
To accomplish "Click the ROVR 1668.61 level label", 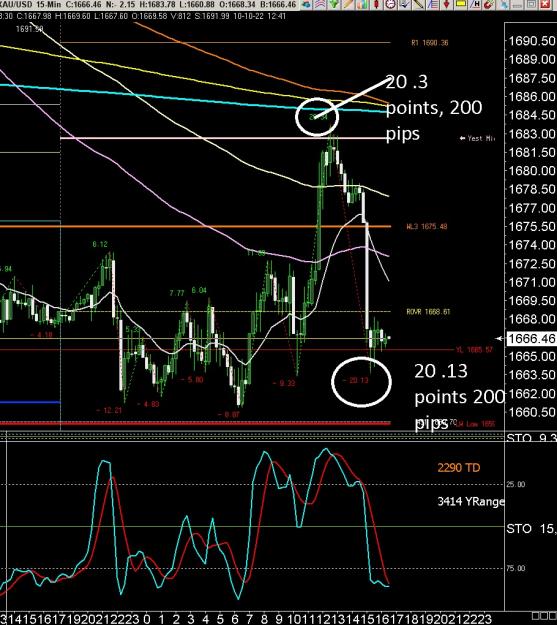I will coord(428,311).
